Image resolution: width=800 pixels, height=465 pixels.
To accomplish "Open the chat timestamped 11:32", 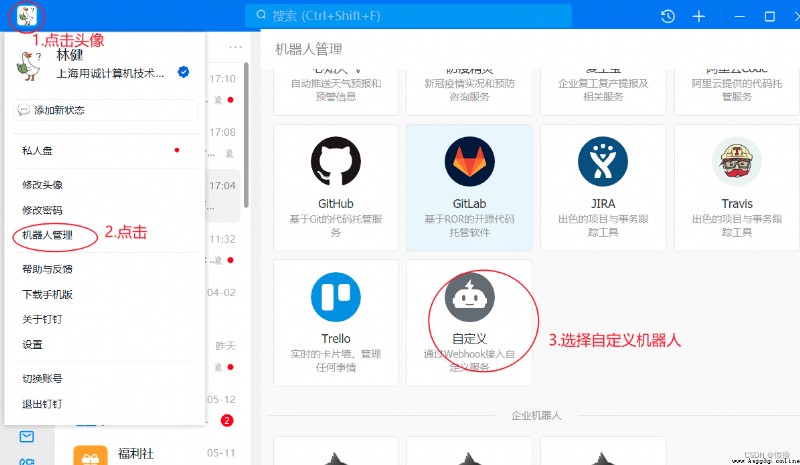I will [x=222, y=249].
